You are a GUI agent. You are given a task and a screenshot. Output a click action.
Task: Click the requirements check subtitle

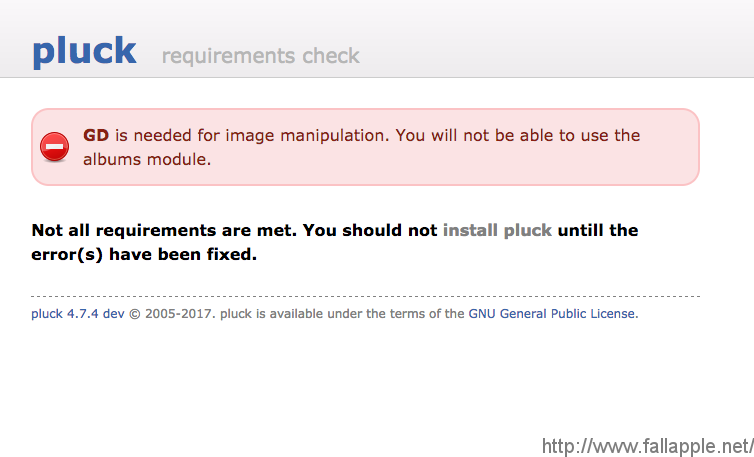(x=261, y=56)
